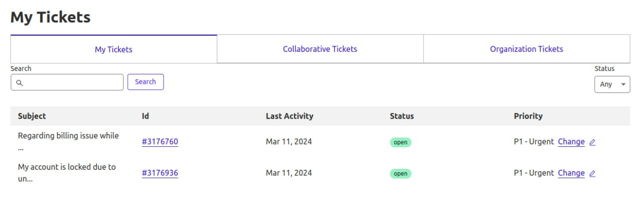Click the pencil icon for ticket #3176760

[592, 142]
